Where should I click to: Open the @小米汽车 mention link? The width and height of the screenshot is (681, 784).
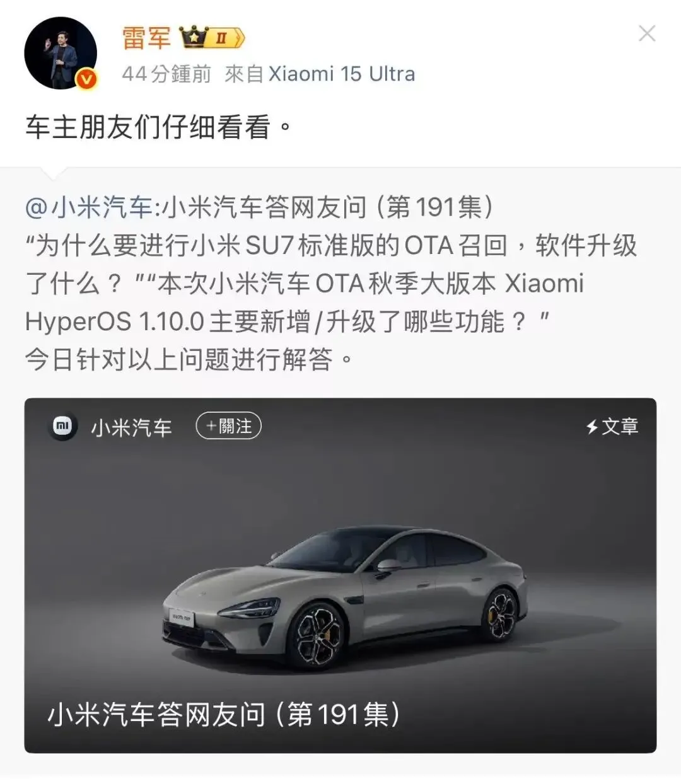point(88,207)
